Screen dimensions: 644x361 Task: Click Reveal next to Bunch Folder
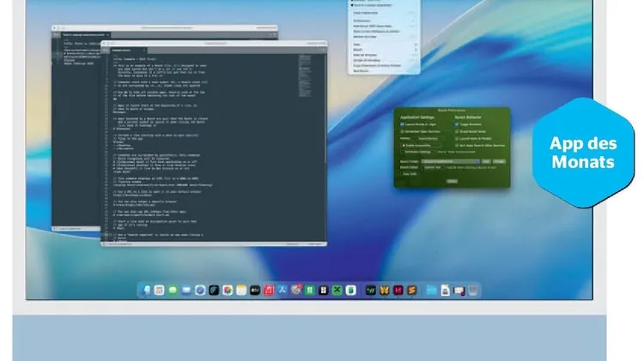486,160
